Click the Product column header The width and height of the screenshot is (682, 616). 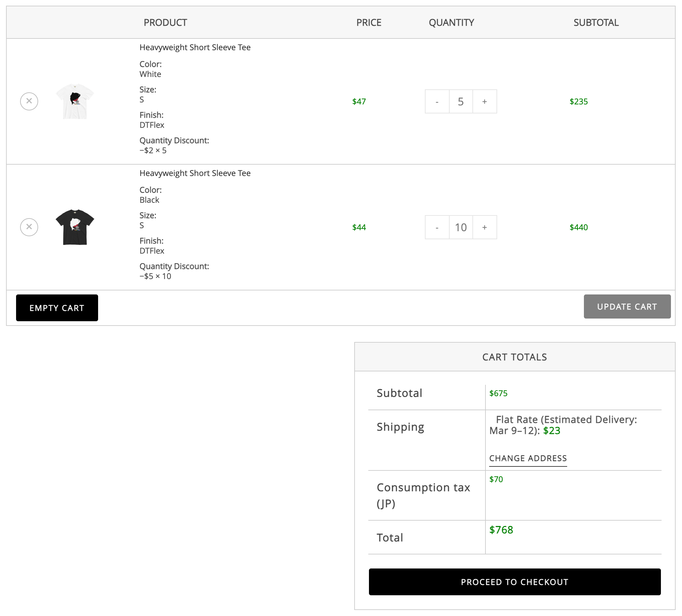tap(165, 23)
